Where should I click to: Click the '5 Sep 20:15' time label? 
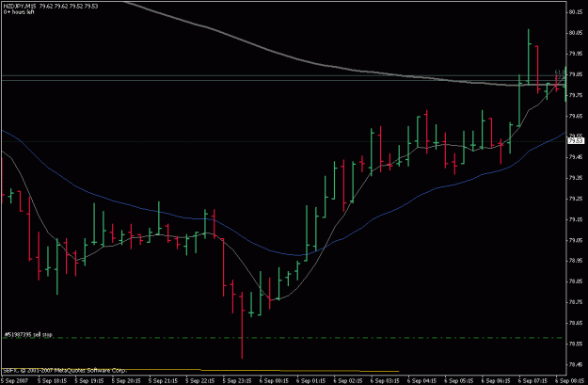(126, 381)
